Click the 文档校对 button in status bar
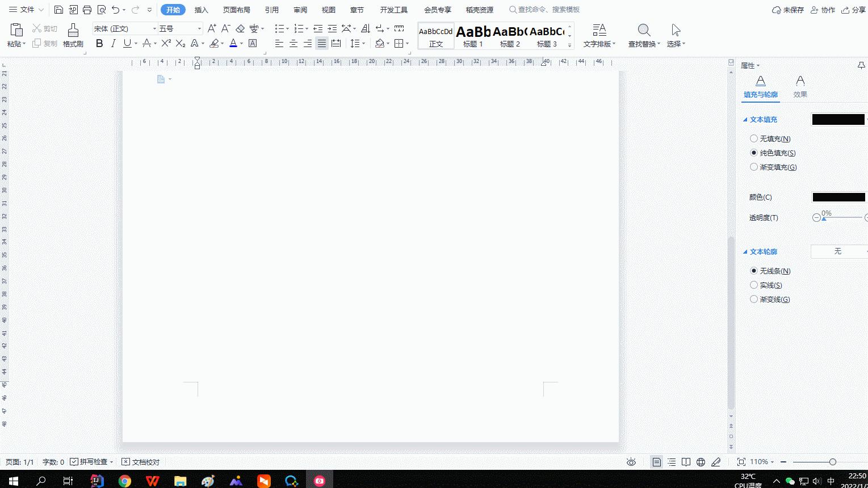The image size is (868, 488). (x=141, y=462)
